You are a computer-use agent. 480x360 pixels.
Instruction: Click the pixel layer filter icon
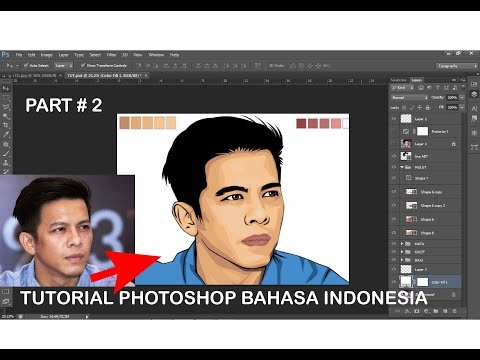(421, 88)
